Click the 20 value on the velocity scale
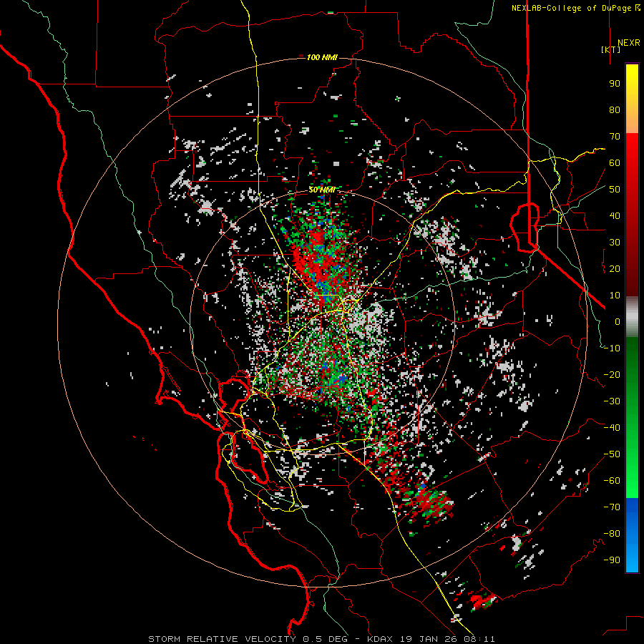Image resolution: width=644 pixels, height=644 pixels. click(615, 268)
